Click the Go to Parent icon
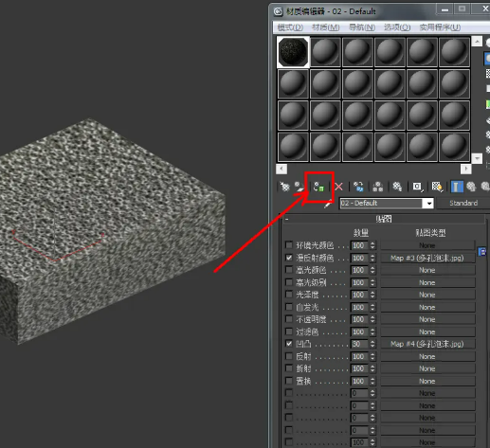 point(471,187)
